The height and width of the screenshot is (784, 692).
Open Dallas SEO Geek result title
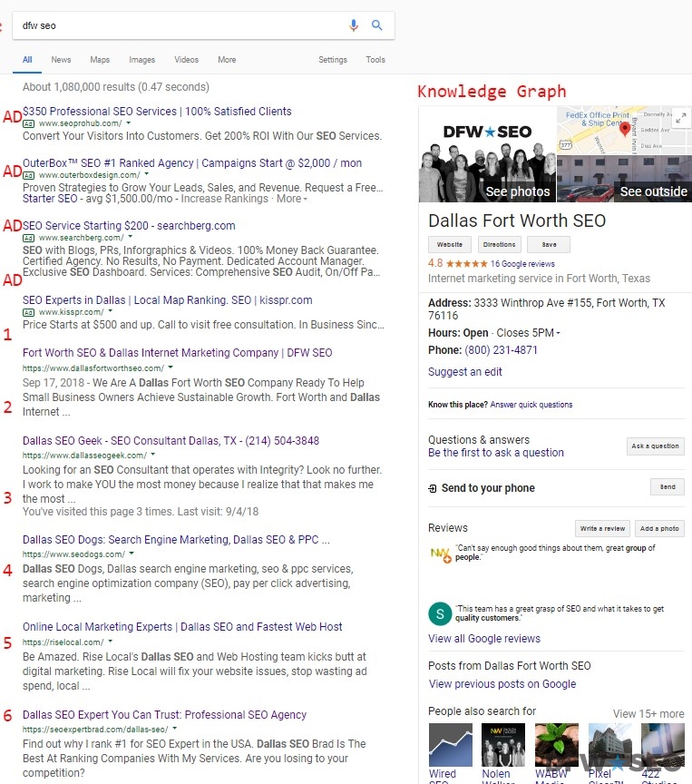point(171,440)
